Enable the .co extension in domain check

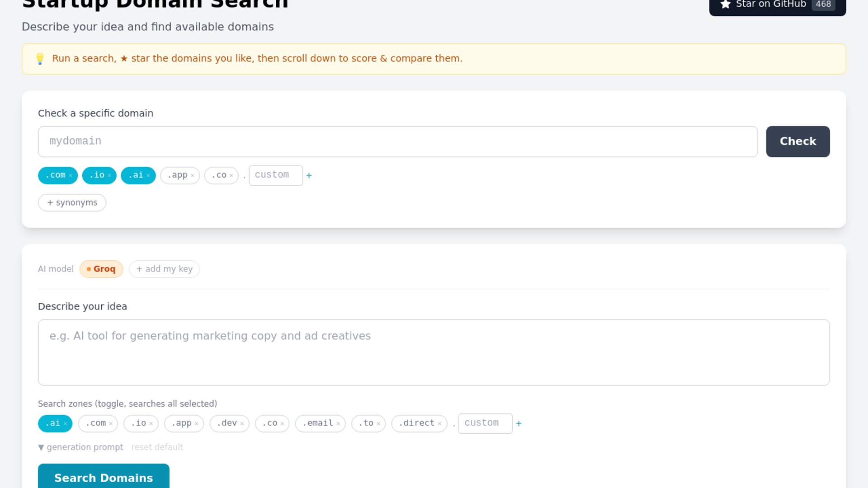click(x=218, y=175)
